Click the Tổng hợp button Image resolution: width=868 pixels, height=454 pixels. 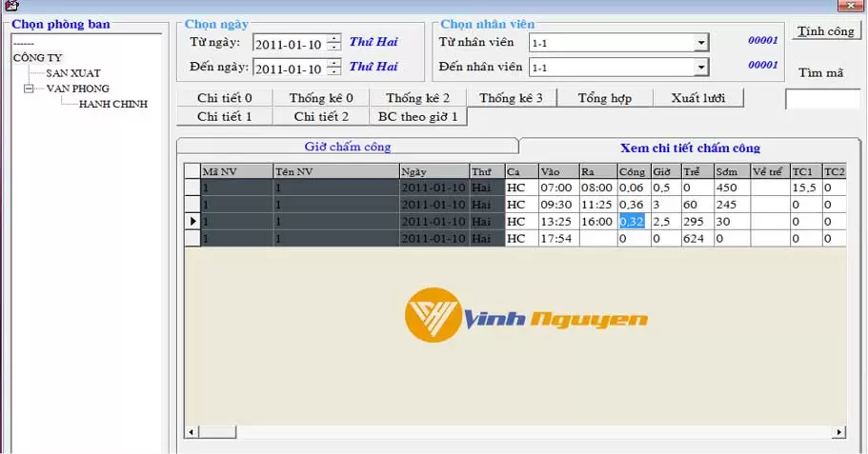coord(604,98)
